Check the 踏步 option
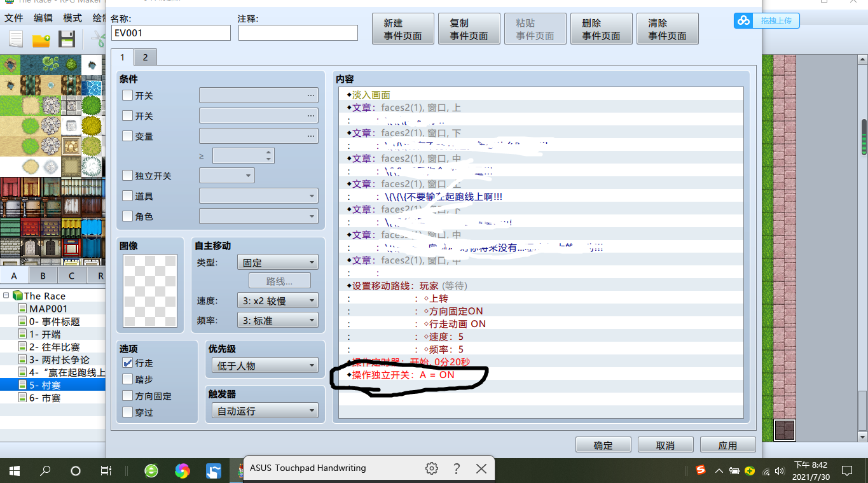Image resolution: width=868 pixels, height=483 pixels. [128, 379]
